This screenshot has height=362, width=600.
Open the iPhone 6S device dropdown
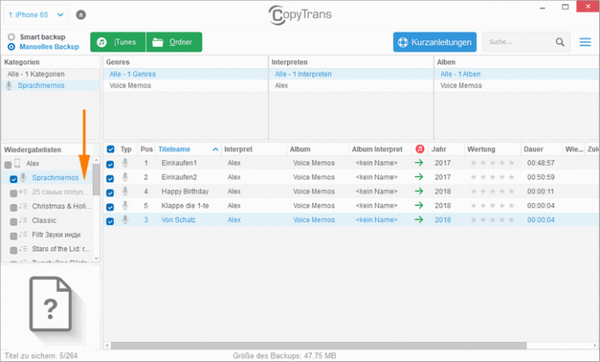point(36,15)
